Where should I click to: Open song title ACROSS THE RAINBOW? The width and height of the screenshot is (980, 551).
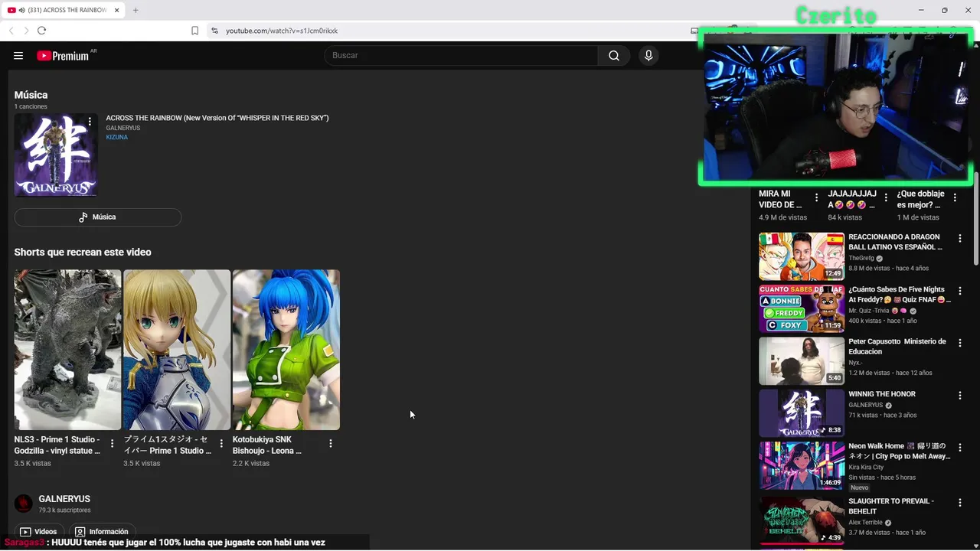click(x=217, y=118)
